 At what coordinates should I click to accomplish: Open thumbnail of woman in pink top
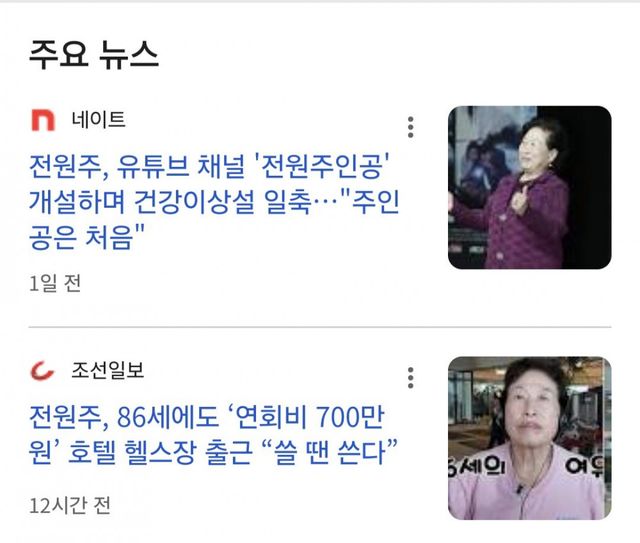pyautogui.click(x=529, y=438)
